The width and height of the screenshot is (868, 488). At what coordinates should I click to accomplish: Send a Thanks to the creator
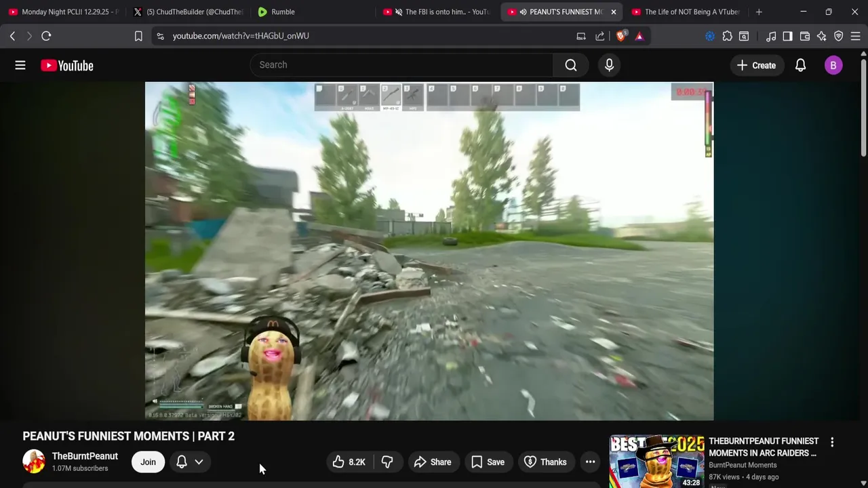(545, 462)
